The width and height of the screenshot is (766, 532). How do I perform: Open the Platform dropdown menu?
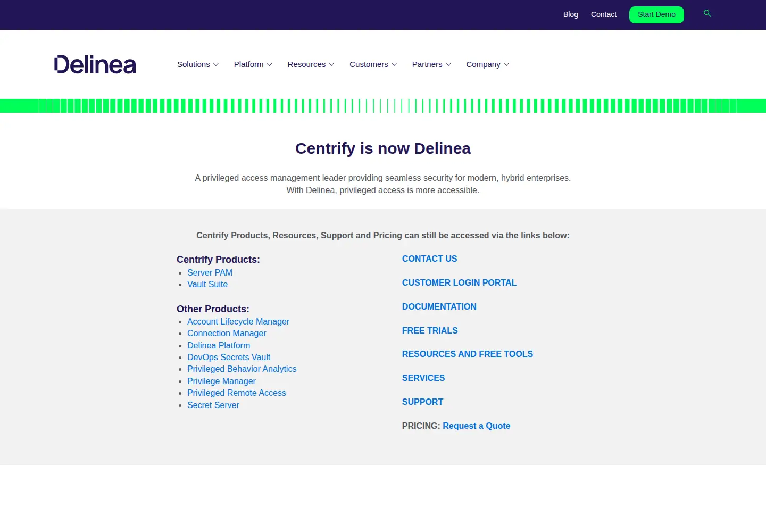[253, 64]
